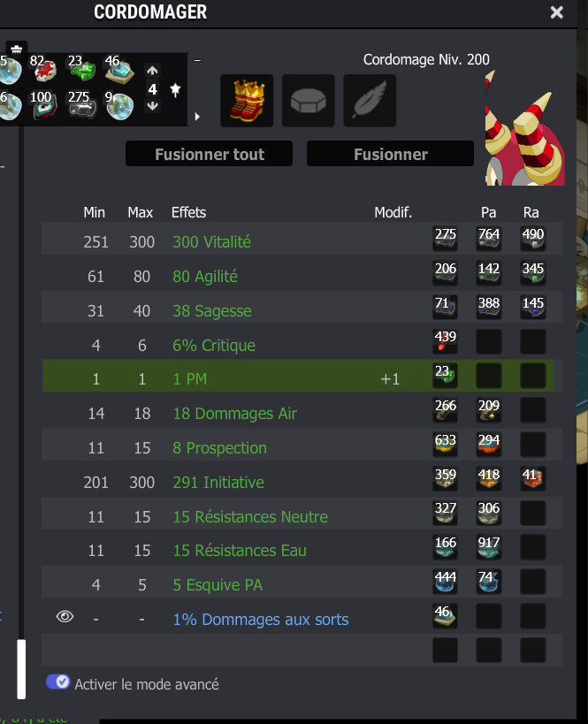Image resolution: width=588 pixels, height=724 pixels.
Task: Use the 23 PM rune in the PM row
Action: pos(446,376)
